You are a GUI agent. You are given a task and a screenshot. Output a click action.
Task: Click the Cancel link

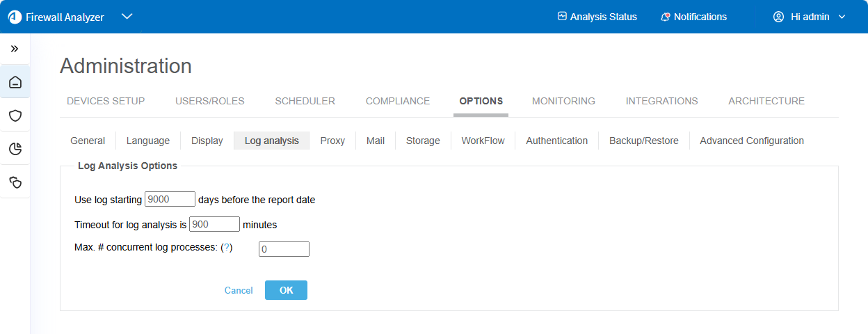239,290
